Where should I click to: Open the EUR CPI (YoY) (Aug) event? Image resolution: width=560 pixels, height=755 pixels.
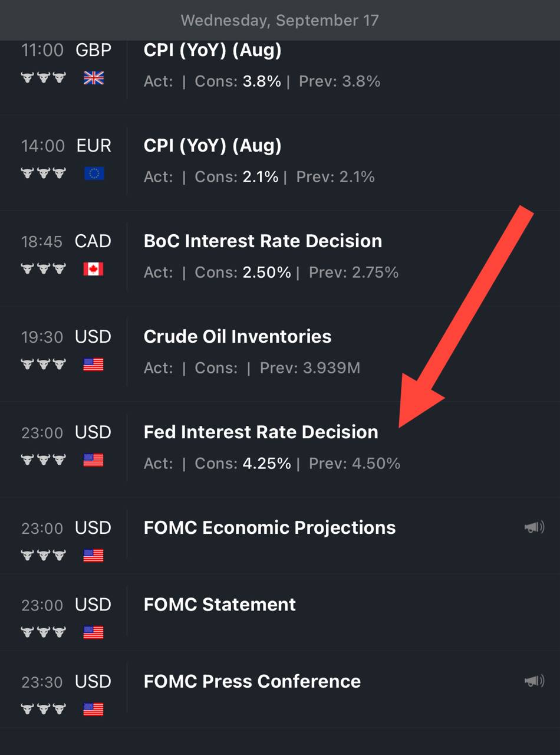click(280, 163)
